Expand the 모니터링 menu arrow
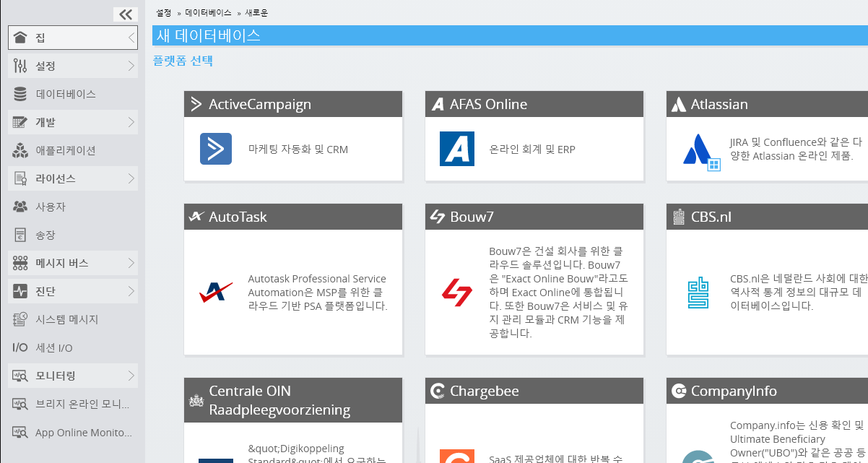Screen dimensions: 868x463 click(x=131, y=376)
